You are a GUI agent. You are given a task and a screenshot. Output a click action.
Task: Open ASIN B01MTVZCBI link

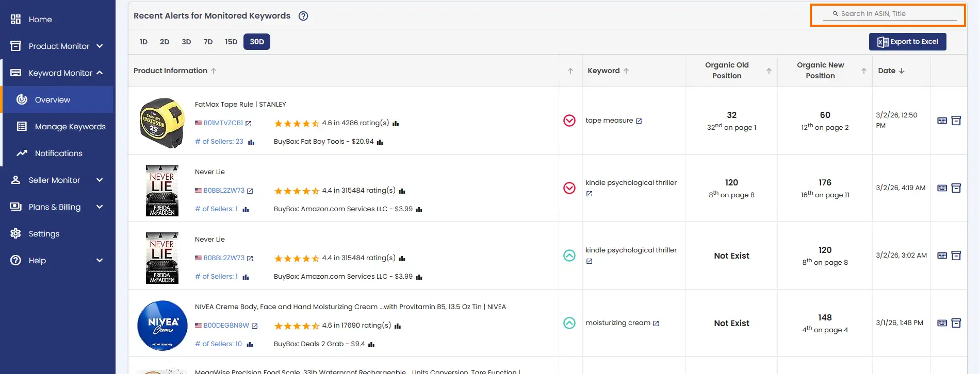pyautogui.click(x=223, y=123)
